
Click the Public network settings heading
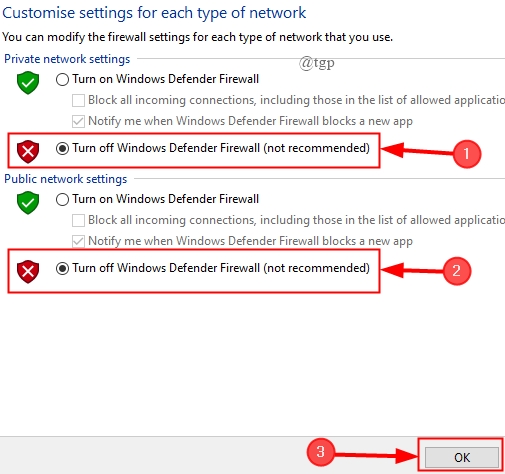point(66,179)
